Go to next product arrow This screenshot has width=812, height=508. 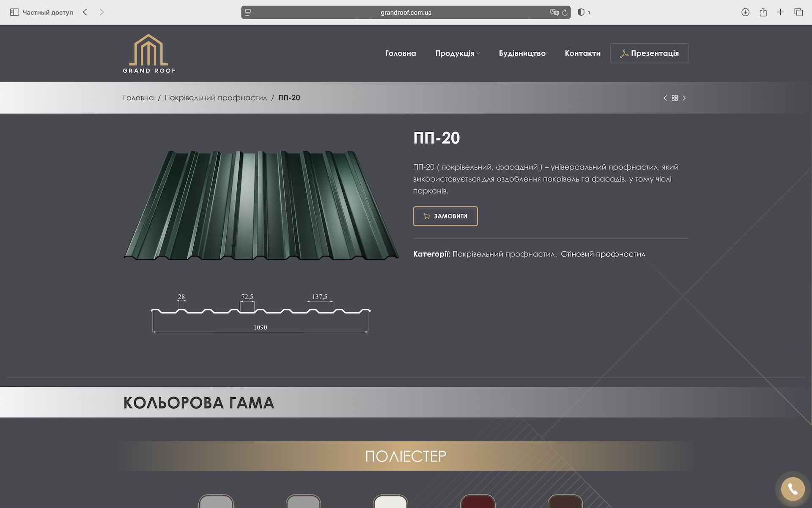pos(684,98)
